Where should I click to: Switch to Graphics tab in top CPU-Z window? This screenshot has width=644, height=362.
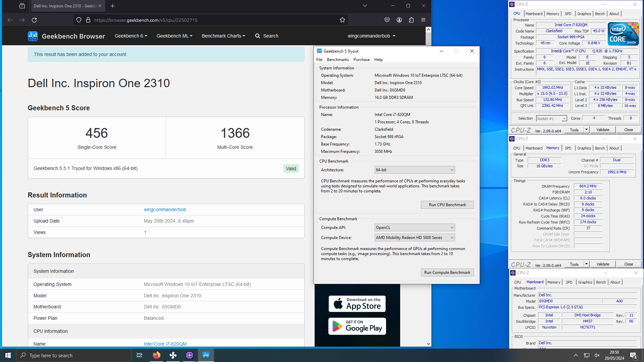(x=584, y=14)
